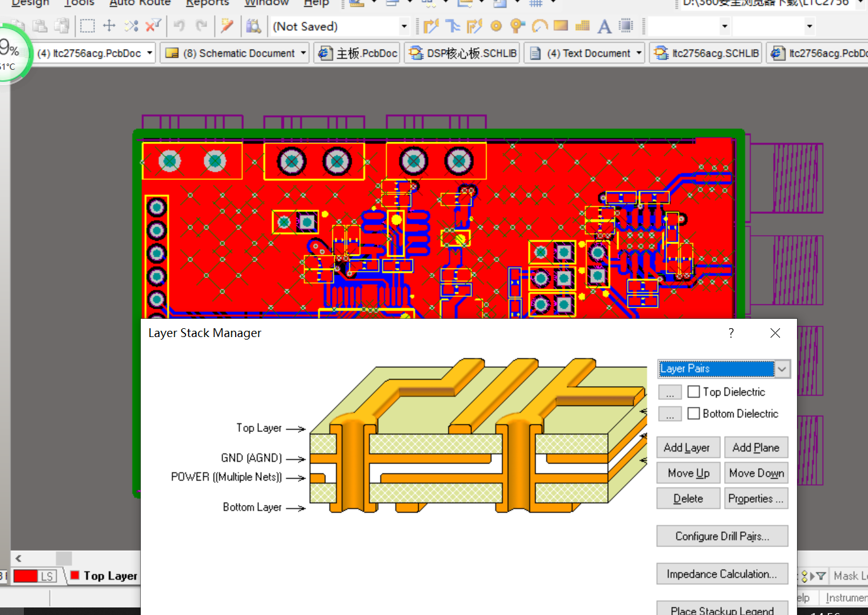This screenshot has width=868, height=615.
Task: Click the Place String text tool icon
Action: click(604, 26)
